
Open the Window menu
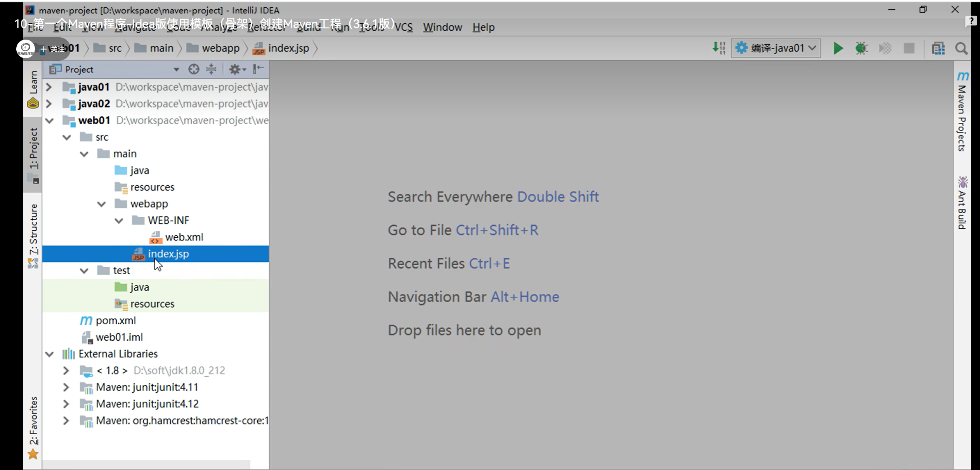[442, 27]
